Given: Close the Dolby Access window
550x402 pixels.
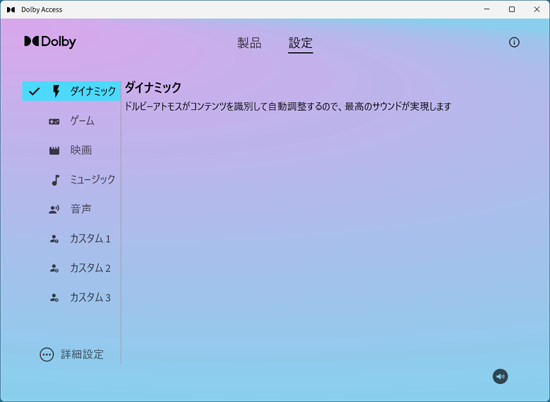Looking at the screenshot, I should (x=537, y=9).
